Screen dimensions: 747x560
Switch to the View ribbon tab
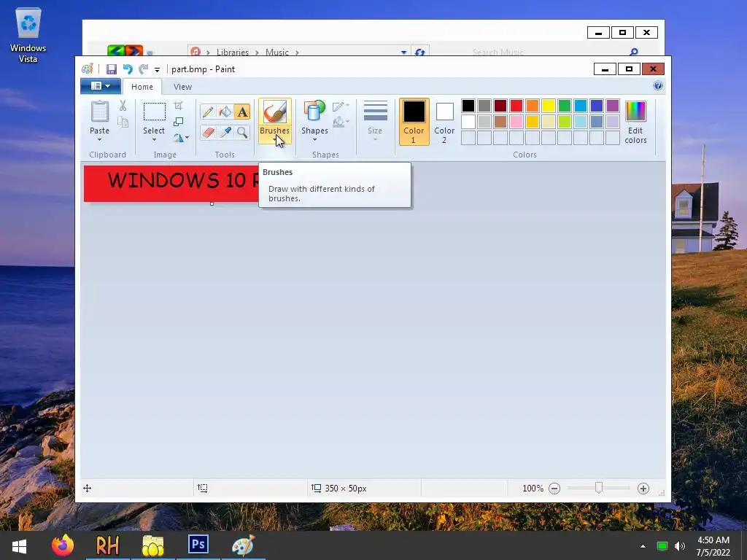[x=182, y=87]
